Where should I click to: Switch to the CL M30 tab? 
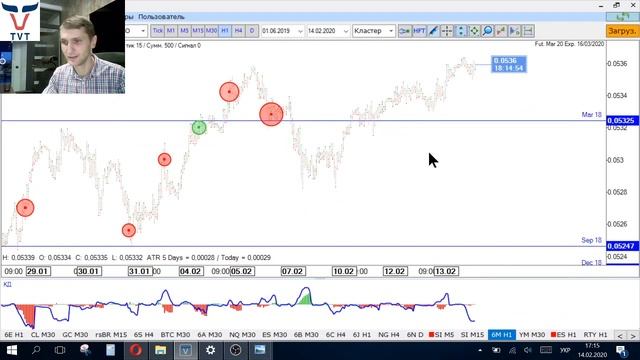pos(43,335)
